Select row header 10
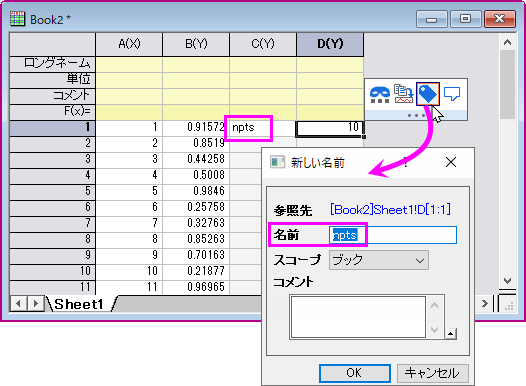 (x=53, y=271)
